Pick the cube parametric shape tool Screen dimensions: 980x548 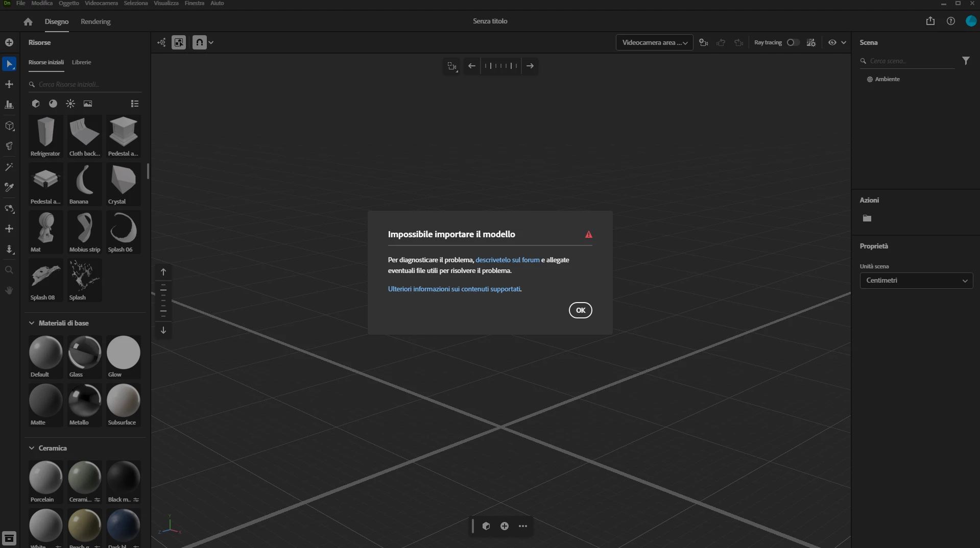pos(9,126)
